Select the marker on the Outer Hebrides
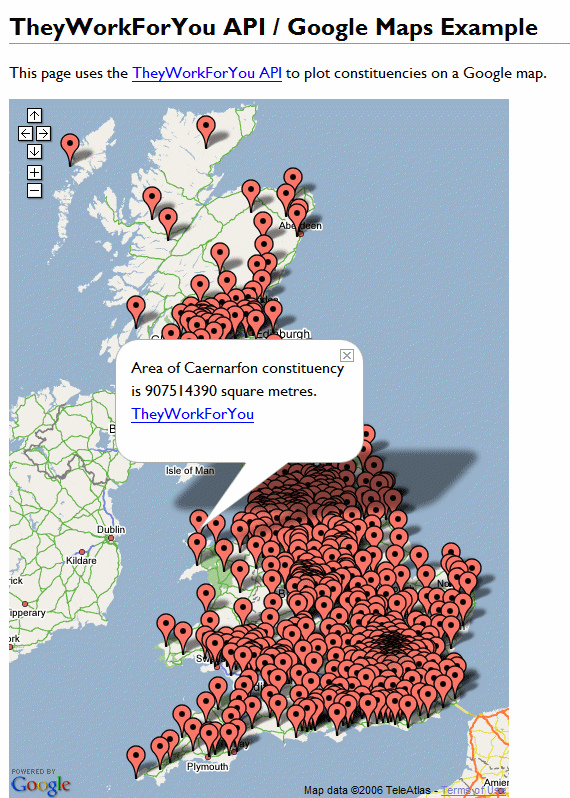The width and height of the screenshot is (570, 798). click(x=70, y=149)
